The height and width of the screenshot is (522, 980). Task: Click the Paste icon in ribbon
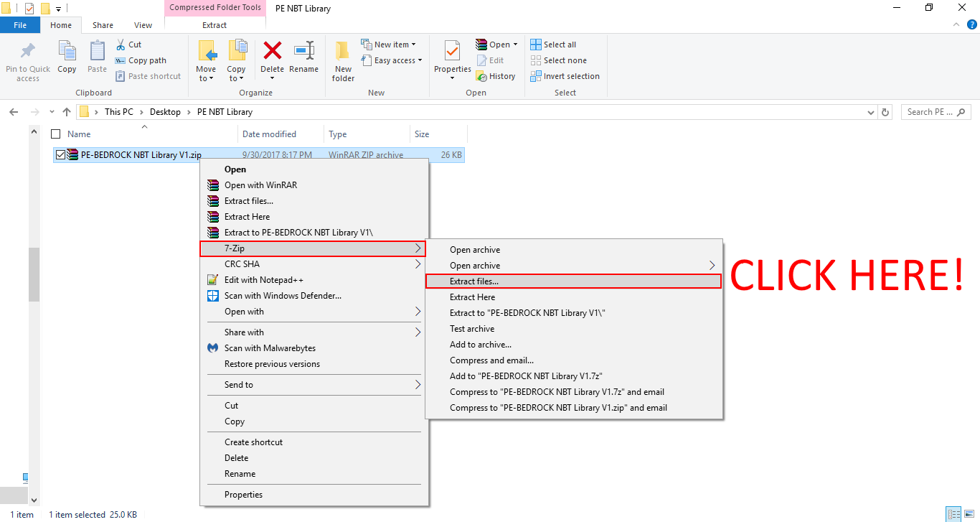point(97,51)
